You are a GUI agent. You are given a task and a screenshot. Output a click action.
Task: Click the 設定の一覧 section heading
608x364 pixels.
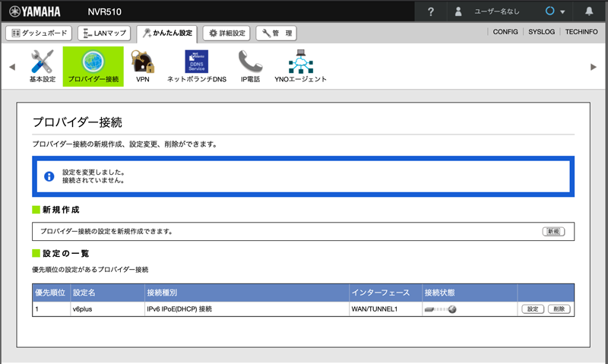(66, 254)
